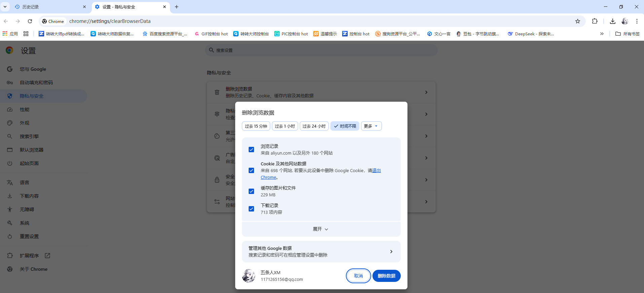644x293 pixels.
Task: Open the DeepSeek bookmark
Action: (531, 34)
